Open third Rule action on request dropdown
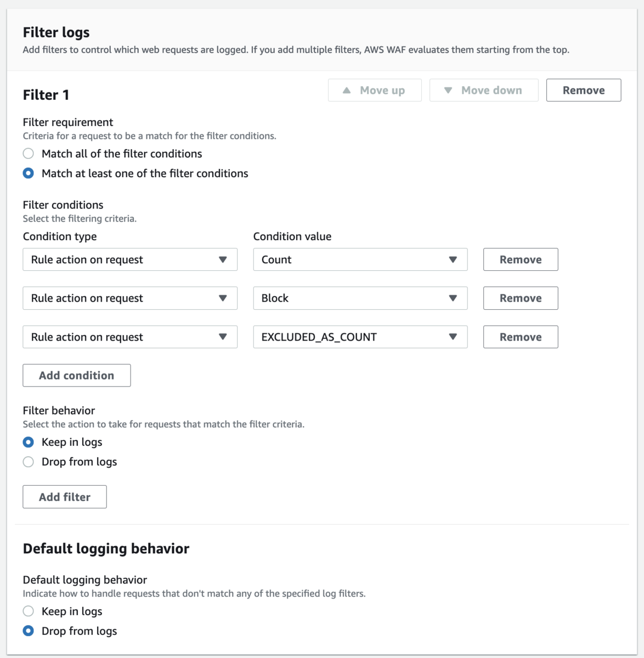The image size is (644, 658). tap(129, 337)
